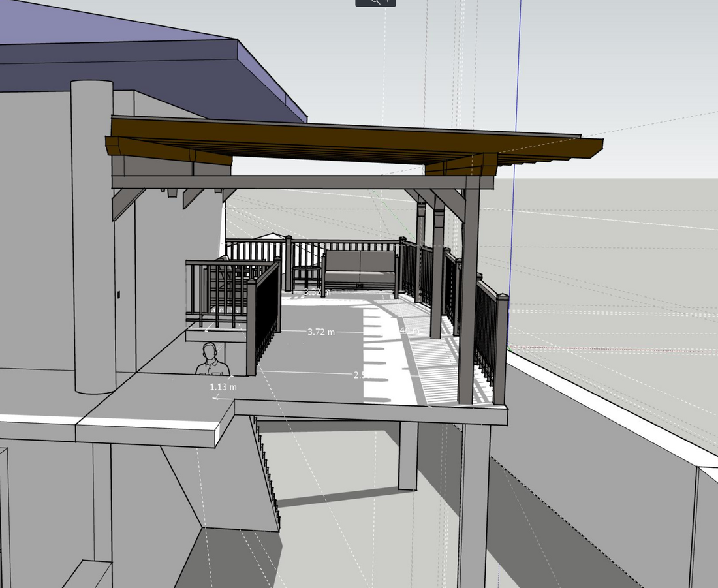The image size is (718, 588).
Task: Click the 3.32 m dimension near the sofa
Action: (x=317, y=292)
